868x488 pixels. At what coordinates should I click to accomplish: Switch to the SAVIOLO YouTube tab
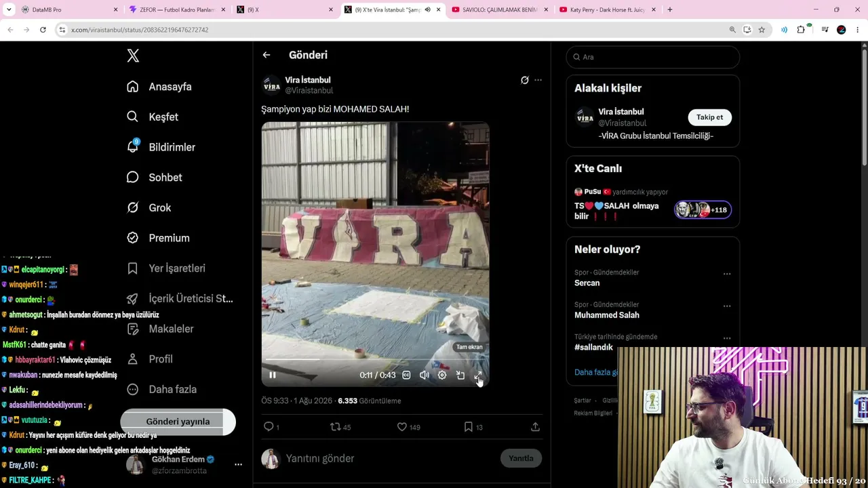click(x=500, y=9)
